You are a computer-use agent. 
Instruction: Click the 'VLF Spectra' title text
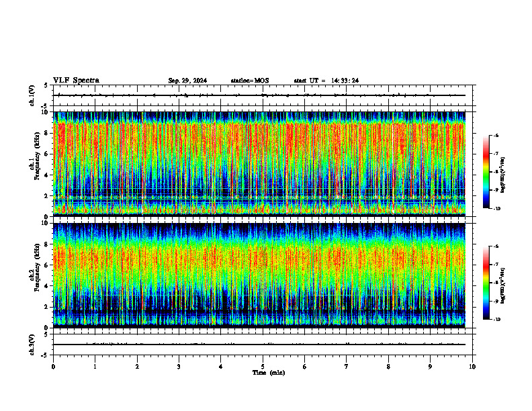click(x=76, y=81)
